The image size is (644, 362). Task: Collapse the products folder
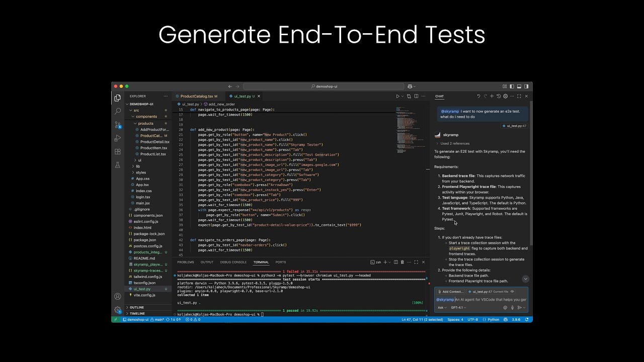click(145, 123)
